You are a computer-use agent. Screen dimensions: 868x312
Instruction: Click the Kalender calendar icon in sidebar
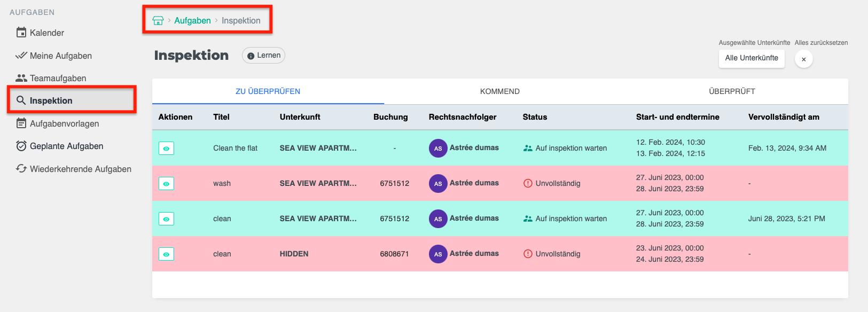click(x=21, y=33)
